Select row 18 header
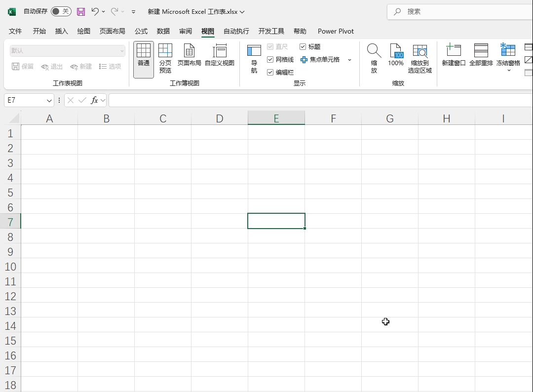This screenshot has height=392, width=533. coord(10,385)
